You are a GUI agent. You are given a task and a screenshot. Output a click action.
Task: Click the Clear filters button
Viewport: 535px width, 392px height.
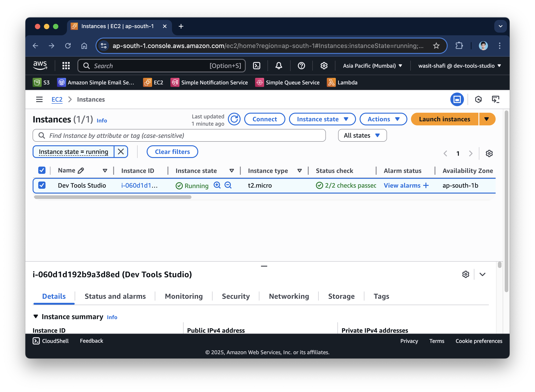click(x=172, y=152)
